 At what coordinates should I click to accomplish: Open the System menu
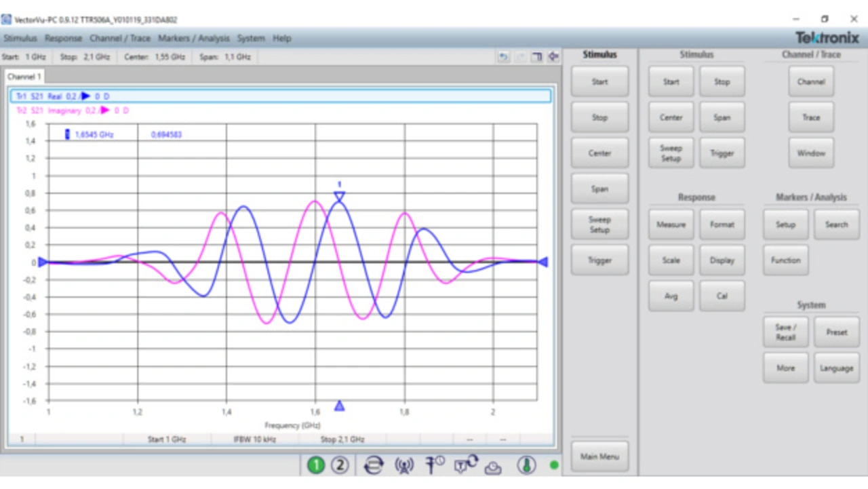(251, 39)
